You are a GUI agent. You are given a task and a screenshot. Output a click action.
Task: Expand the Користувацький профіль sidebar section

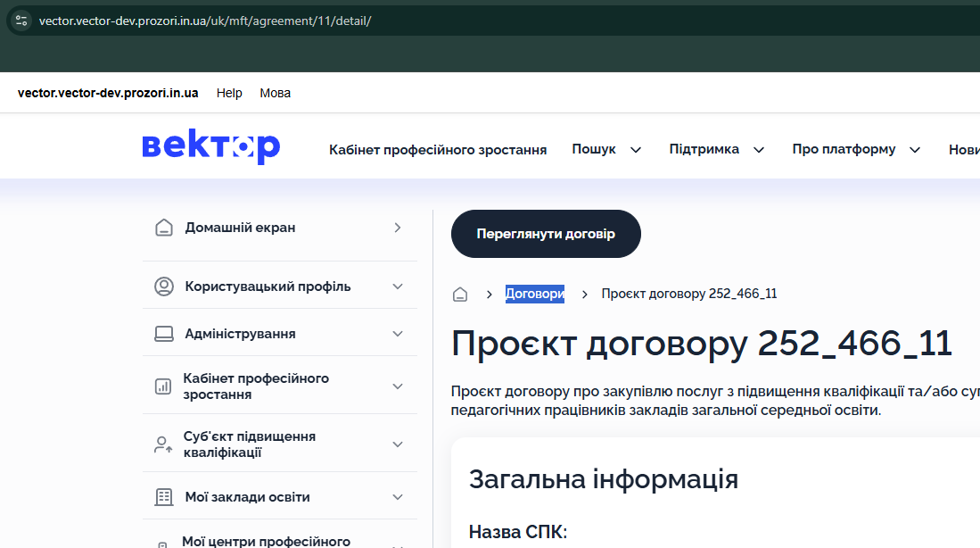click(x=398, y=286)
